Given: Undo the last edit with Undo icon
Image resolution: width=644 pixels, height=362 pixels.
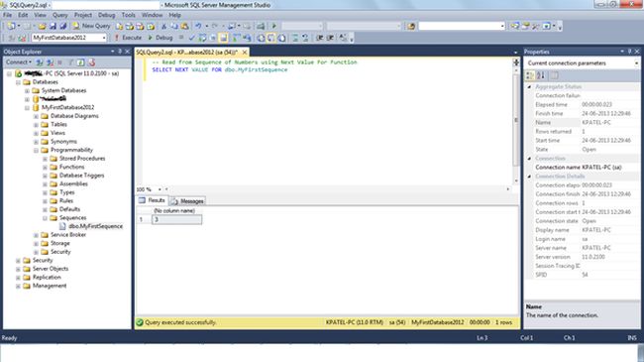Looking at the screenshot, I should pos(198,26).
